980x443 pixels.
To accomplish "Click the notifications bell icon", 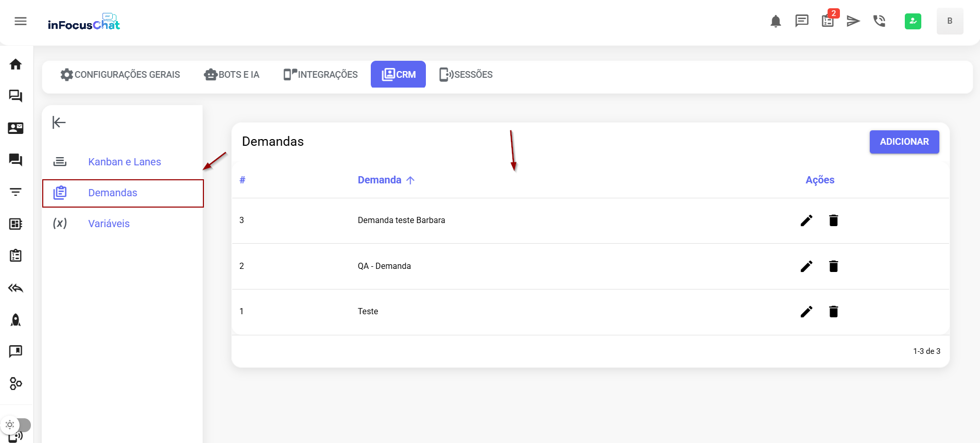I will 776,21.
